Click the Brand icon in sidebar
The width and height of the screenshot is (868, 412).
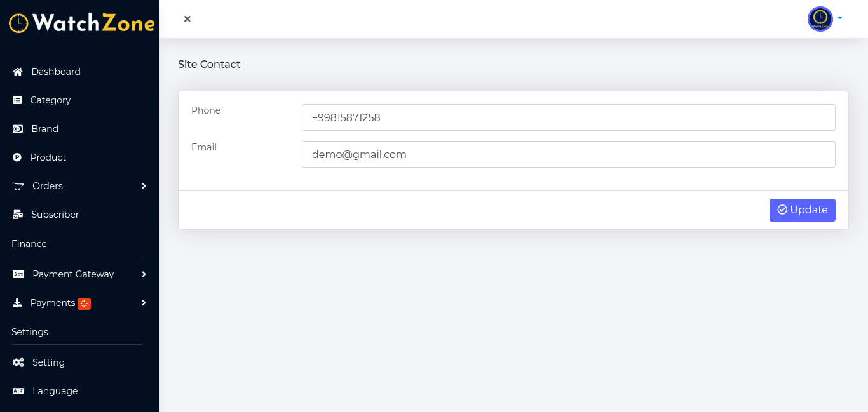coord(18,129)
